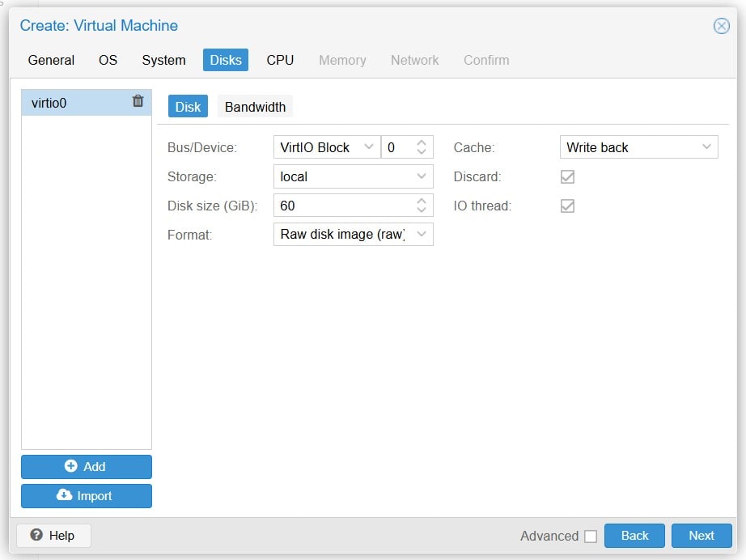This screenshot has width=746, height=560.
Task: Add a new disk
Action: point(87,467)
